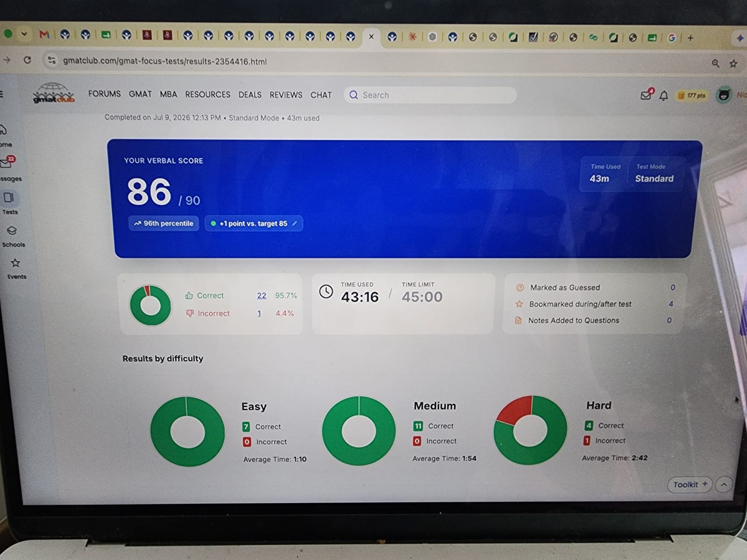Screen dimensions: 747x560
Task: Click the Time Used 43m box
Action: pyautogui.click(x=605, y=173)
